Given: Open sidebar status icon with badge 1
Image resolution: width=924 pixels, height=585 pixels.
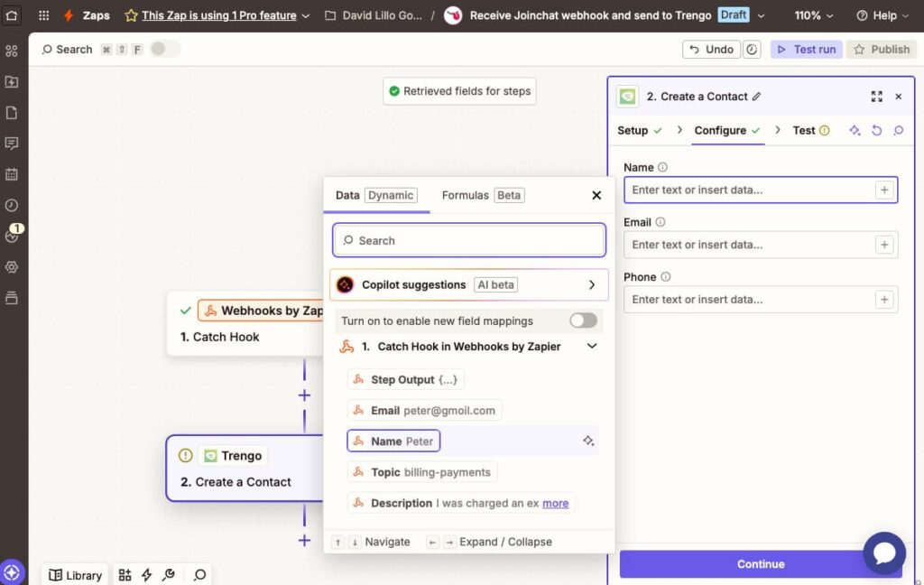Looking at the screenshot, I should [x=12, y=235].
